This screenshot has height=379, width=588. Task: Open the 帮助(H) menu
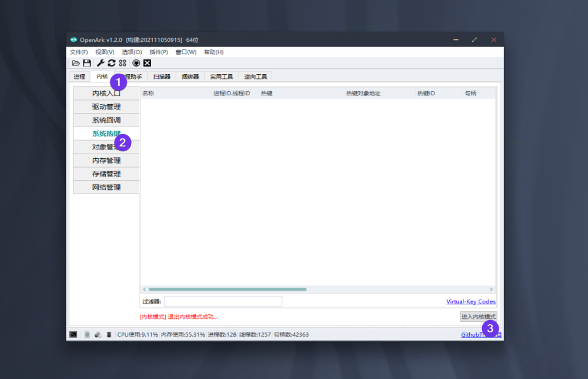214,52
